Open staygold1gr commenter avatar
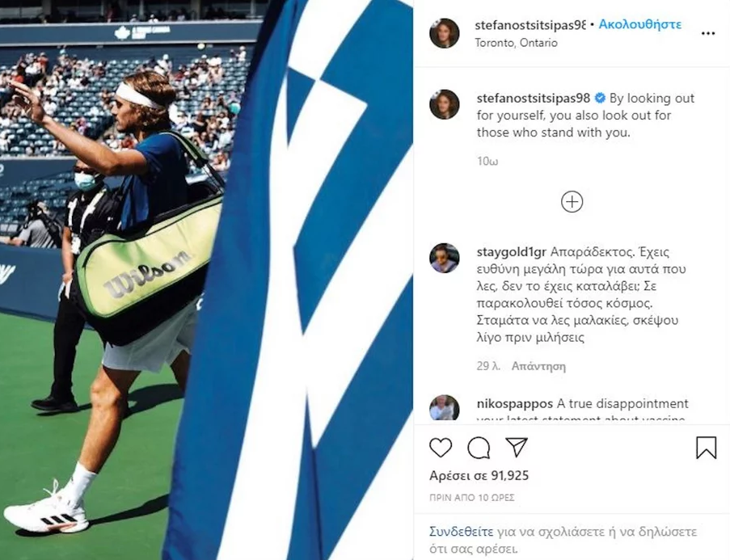Viewport: 730px width, 560px height. (444, 258)
